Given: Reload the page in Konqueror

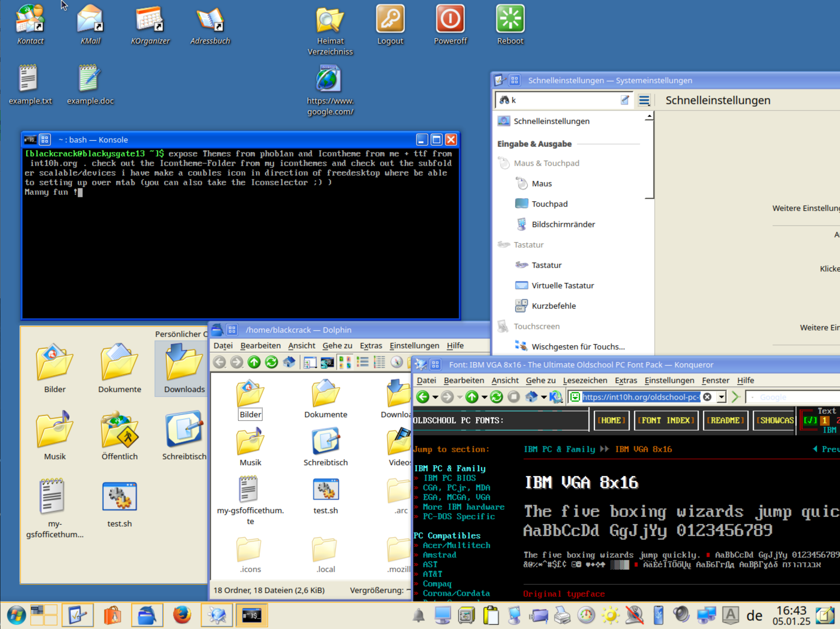Looking at the screenshot, I should coord(496,397).
